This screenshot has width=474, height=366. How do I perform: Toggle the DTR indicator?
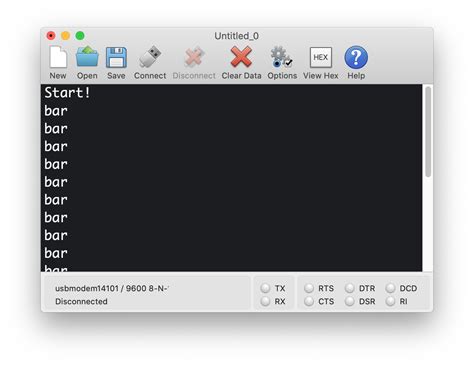coord(350,288)
